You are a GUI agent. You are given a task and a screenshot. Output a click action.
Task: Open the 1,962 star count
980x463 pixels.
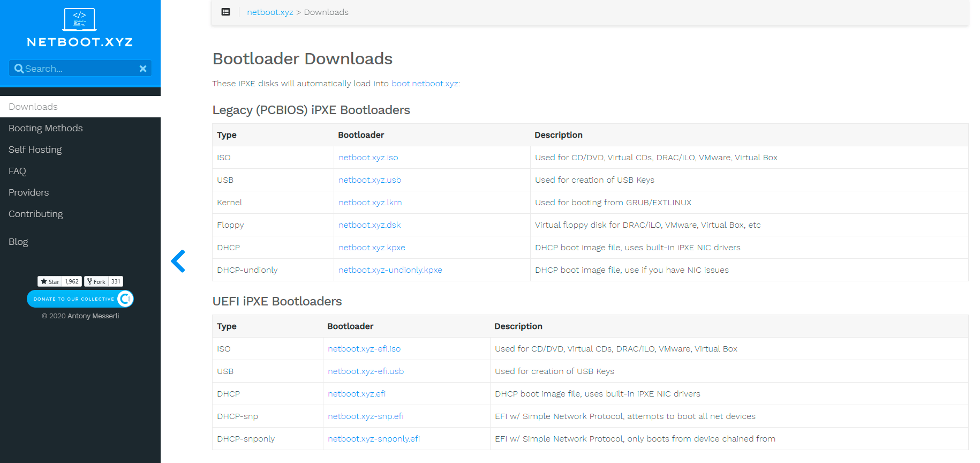tap(72, 281)
